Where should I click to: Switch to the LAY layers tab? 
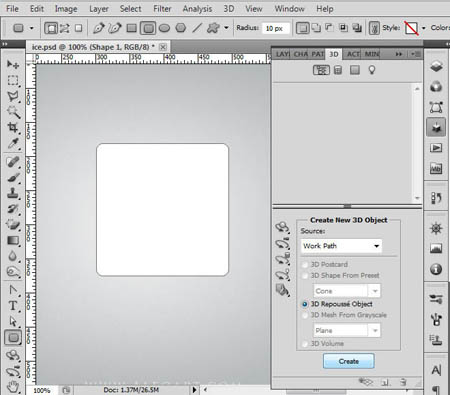[x=282, y=54]
